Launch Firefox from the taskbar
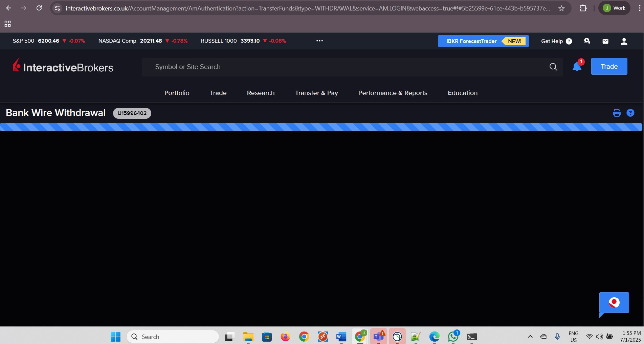 (x=286, y=337)
